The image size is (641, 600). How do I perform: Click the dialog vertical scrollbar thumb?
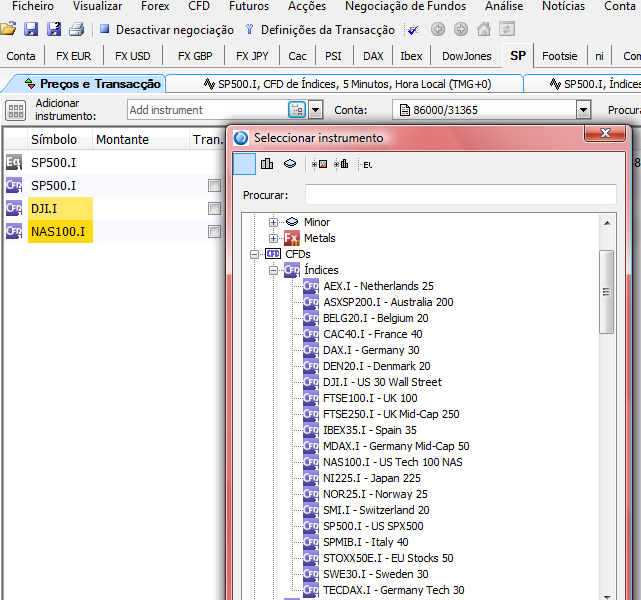(x=607, y=292)
